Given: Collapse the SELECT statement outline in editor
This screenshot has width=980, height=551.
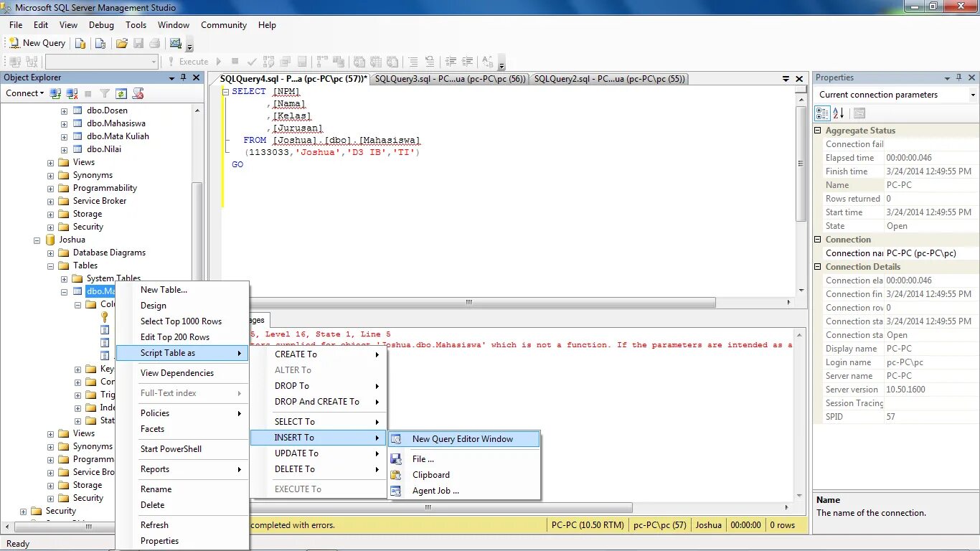Looking at the screenshot, I should point(225,92).
